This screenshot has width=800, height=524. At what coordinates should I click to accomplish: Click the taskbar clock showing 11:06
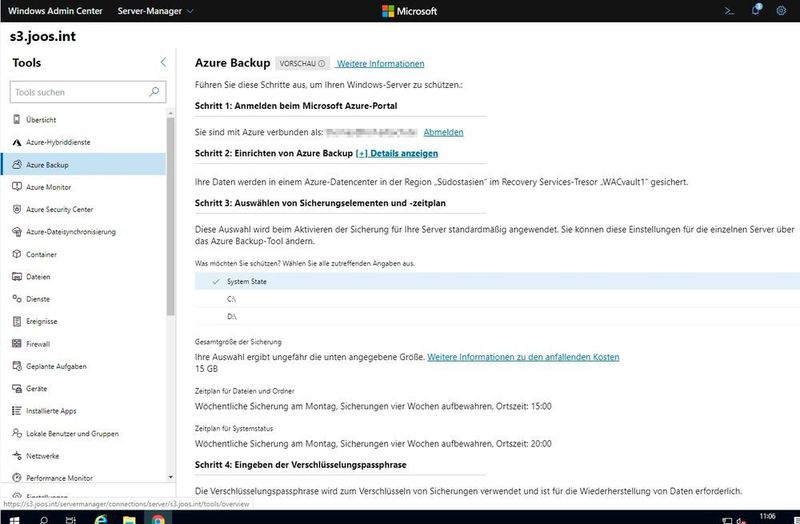click(767, 516)
